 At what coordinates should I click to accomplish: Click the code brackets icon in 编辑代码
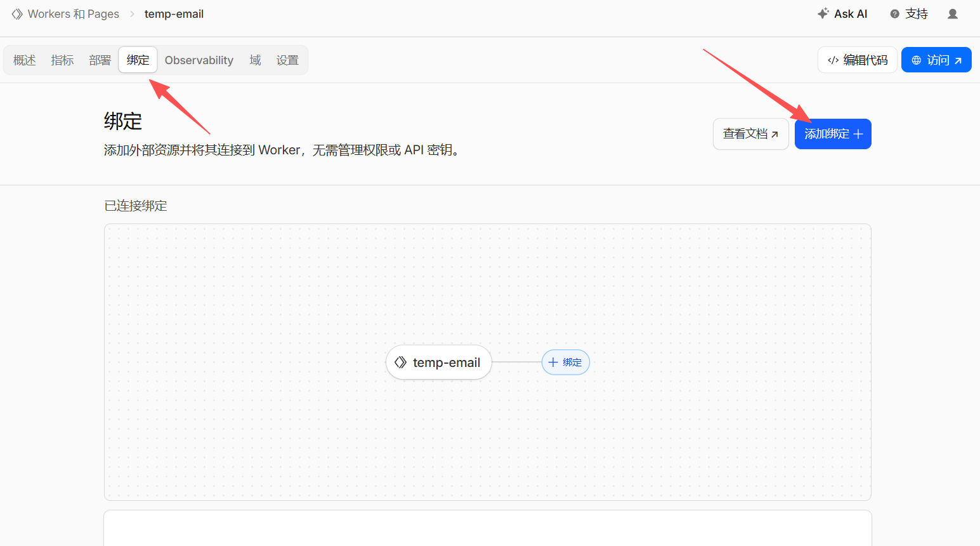pos(833,60)
